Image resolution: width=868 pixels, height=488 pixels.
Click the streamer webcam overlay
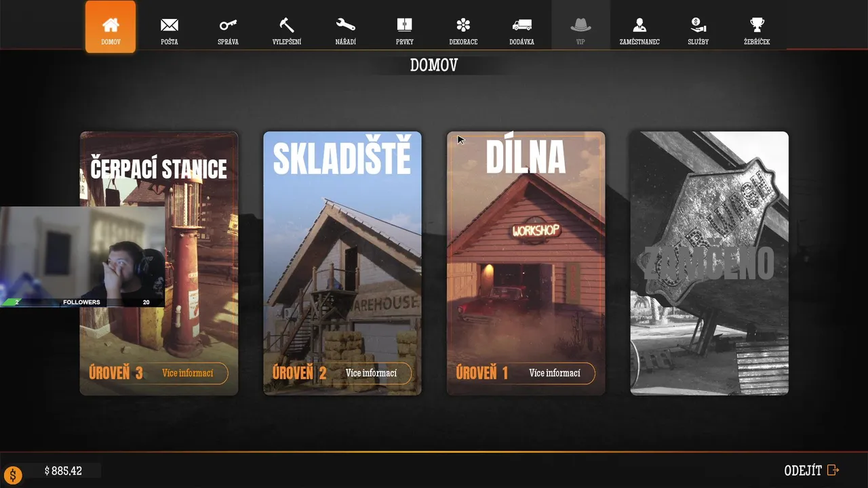click(82, 257)
